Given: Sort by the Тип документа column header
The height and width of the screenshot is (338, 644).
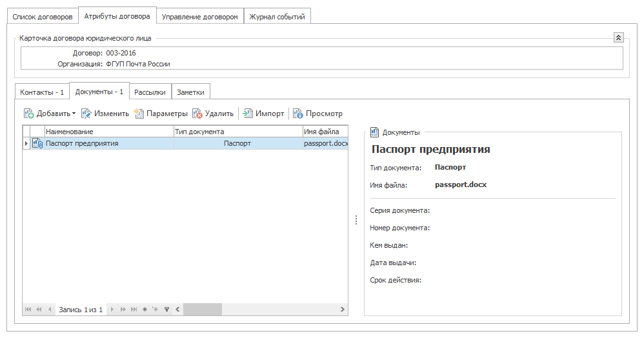Looking at the screenshot, I should pyautogui.click(x=238, y=132).
